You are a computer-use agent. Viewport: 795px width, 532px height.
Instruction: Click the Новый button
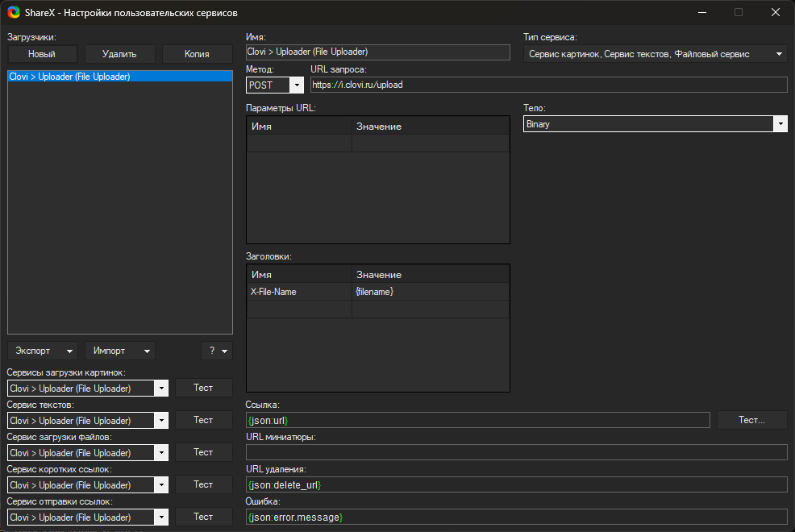42,54
